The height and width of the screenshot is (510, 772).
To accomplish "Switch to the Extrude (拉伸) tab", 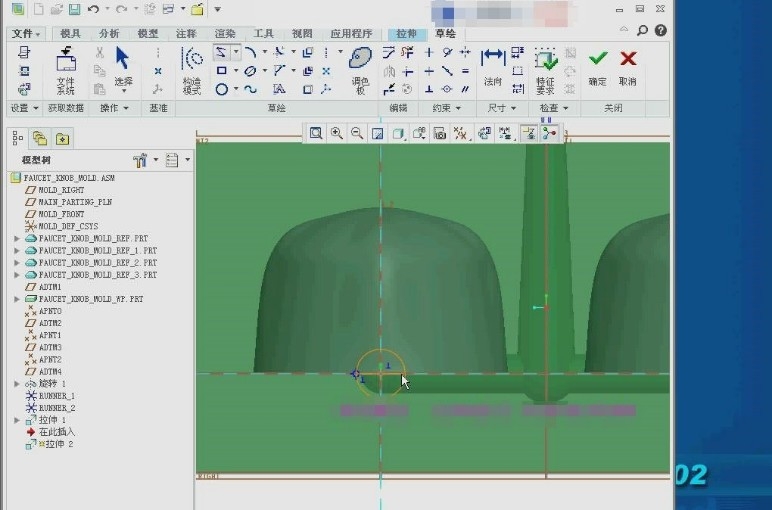I will coord(406,33).
